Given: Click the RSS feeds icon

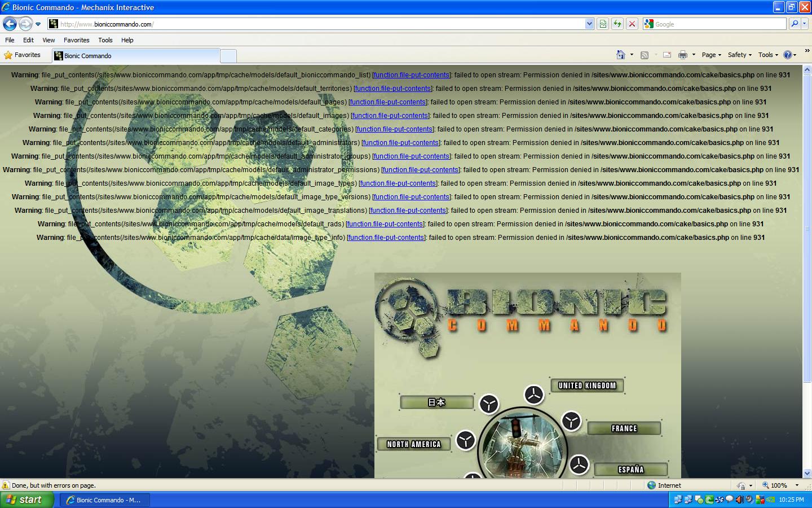Looking at the screenshot, I should pyautogui.click(x=645, y=55).
